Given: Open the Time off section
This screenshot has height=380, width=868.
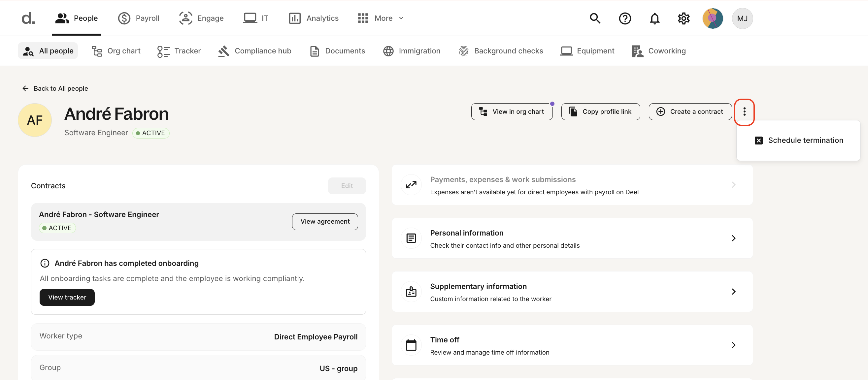Looking at the screenshot, I should click(x=572, y=345).
